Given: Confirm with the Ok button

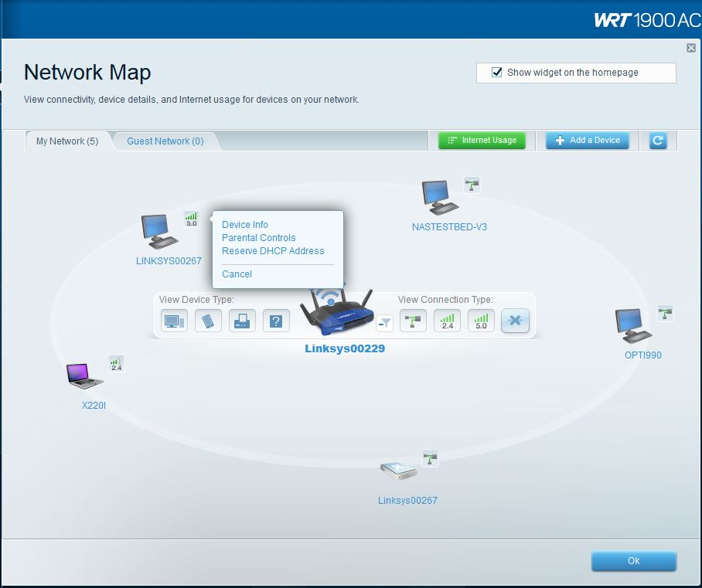Looking at the screenshot, I should [633, 561].
